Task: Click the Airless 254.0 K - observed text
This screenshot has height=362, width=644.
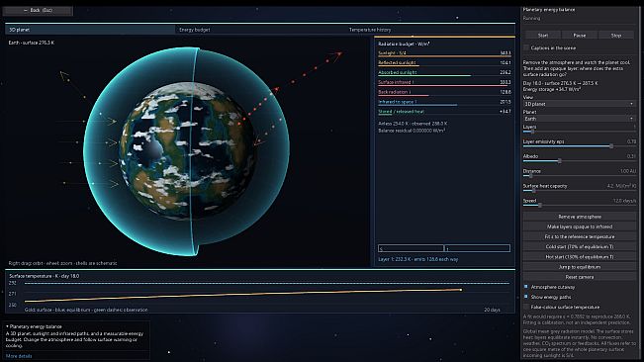Action: [413, 124]
